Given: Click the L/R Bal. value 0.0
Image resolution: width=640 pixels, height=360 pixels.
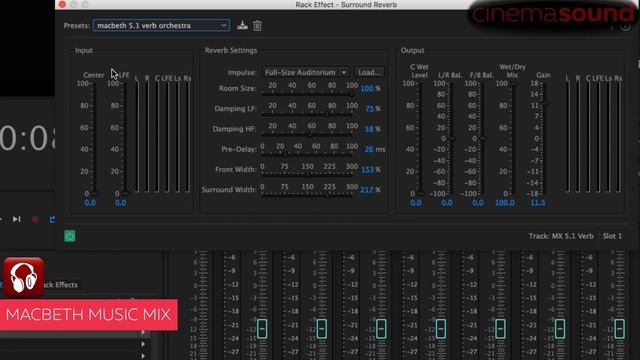Looking at the screenshot, I should click(447, 203).
